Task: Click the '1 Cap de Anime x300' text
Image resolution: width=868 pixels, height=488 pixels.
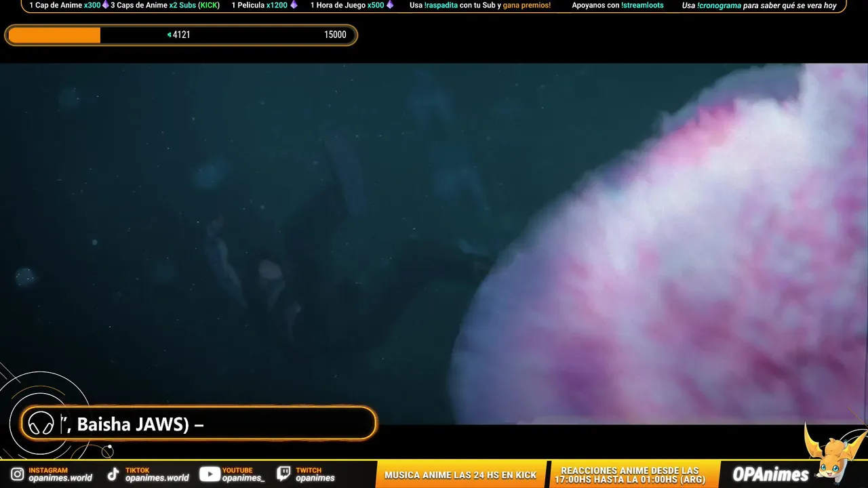Action: click(65, 5)
